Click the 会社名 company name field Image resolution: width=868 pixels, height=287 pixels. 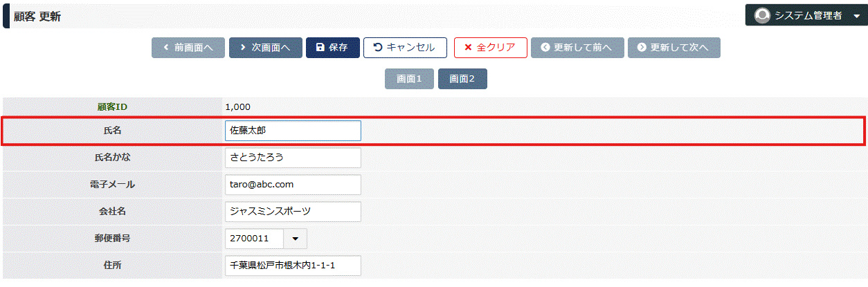point(293,212)
